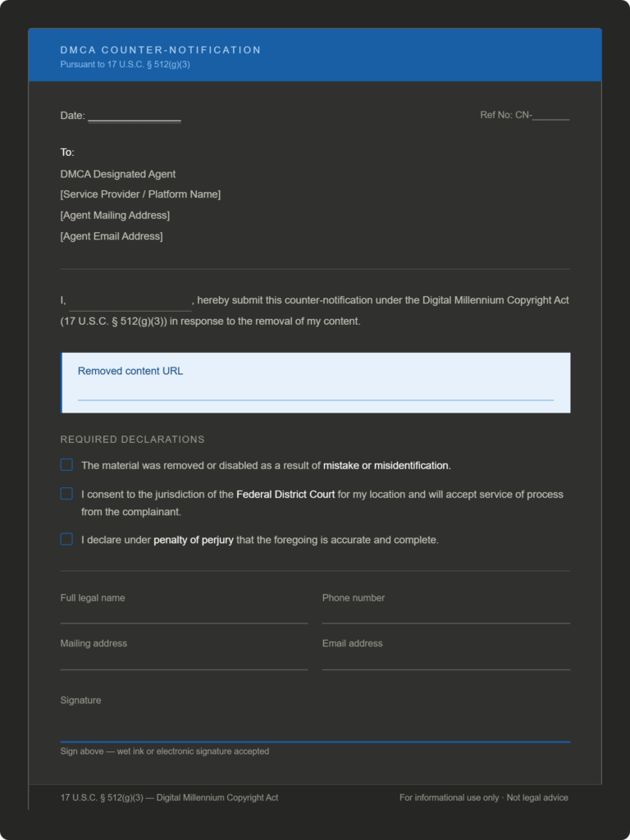Select the Email address input line

pyautogui.click(x=445, y=660)
